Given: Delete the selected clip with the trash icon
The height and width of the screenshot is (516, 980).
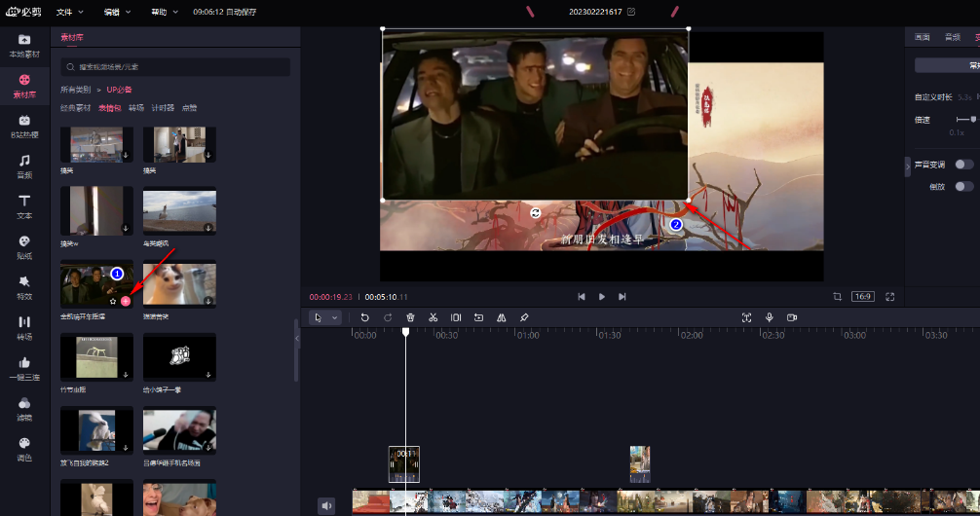Looking at the screenshot, I should point(410,317).
